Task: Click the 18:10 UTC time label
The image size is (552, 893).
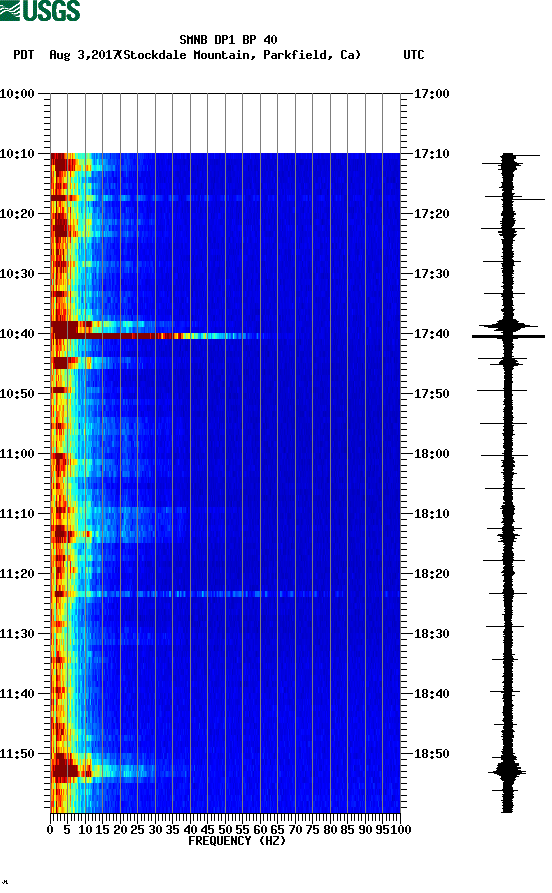Action: [431, 514]
